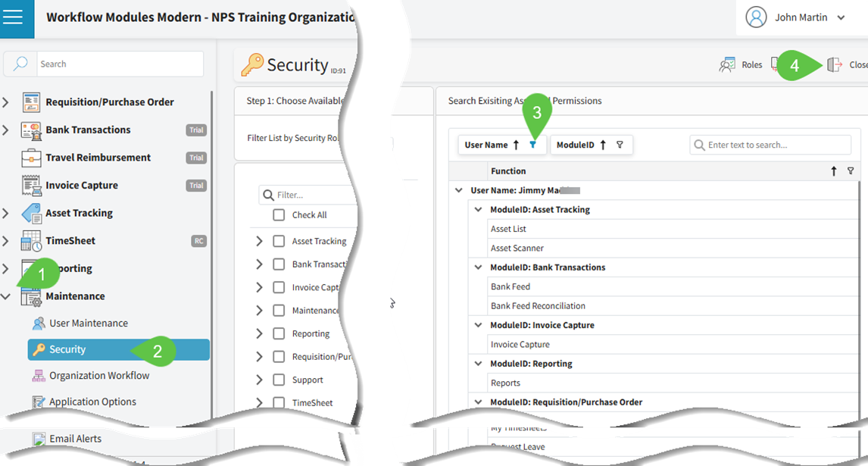868x466 pixels.
Task: Click the Bank Transactions module icon
Action: point(31,130)
